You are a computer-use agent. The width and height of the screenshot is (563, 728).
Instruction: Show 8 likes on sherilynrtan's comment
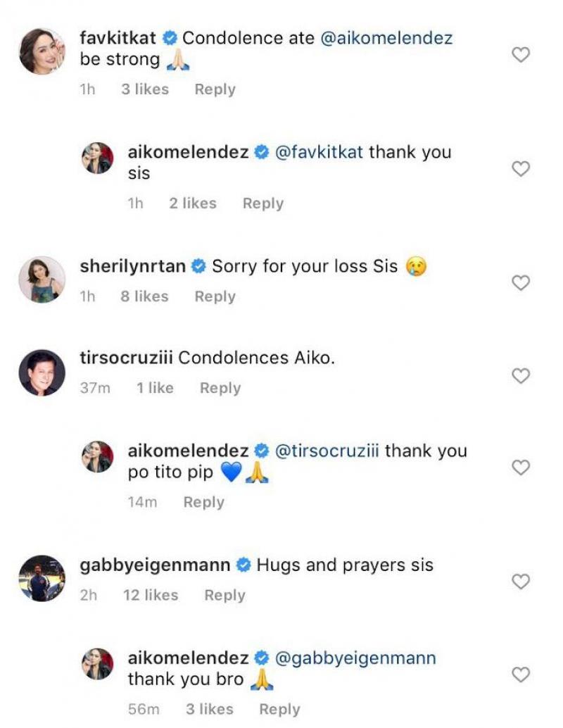[x=144, y=296]
